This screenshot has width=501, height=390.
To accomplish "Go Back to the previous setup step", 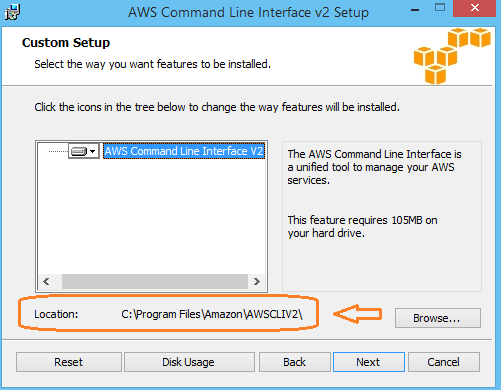I will coord(295,362).
